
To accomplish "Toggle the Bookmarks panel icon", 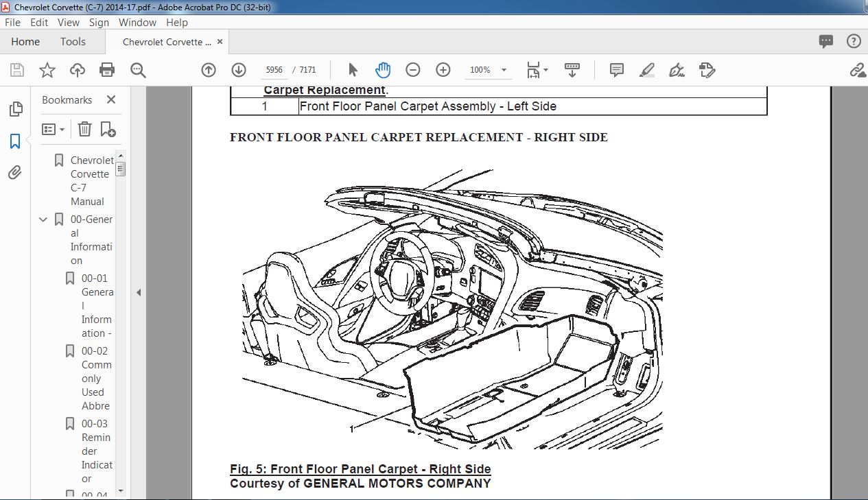I will coord(15,141).
